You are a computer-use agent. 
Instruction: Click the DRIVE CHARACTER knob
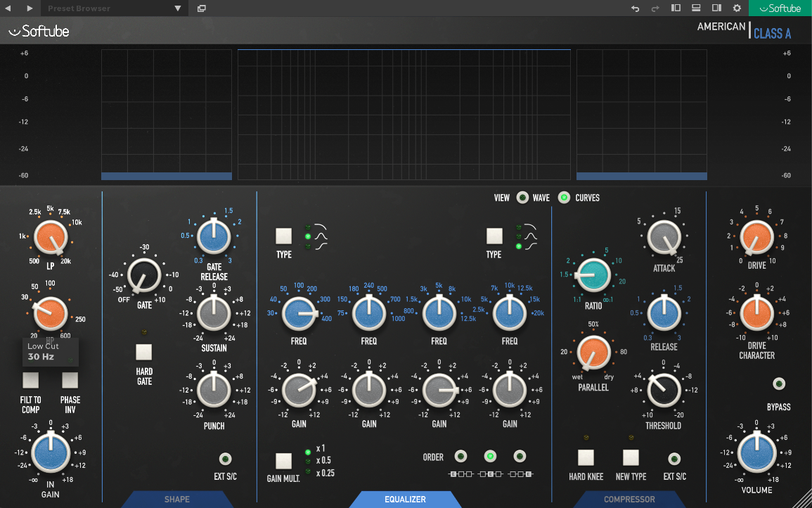[756, 314]
